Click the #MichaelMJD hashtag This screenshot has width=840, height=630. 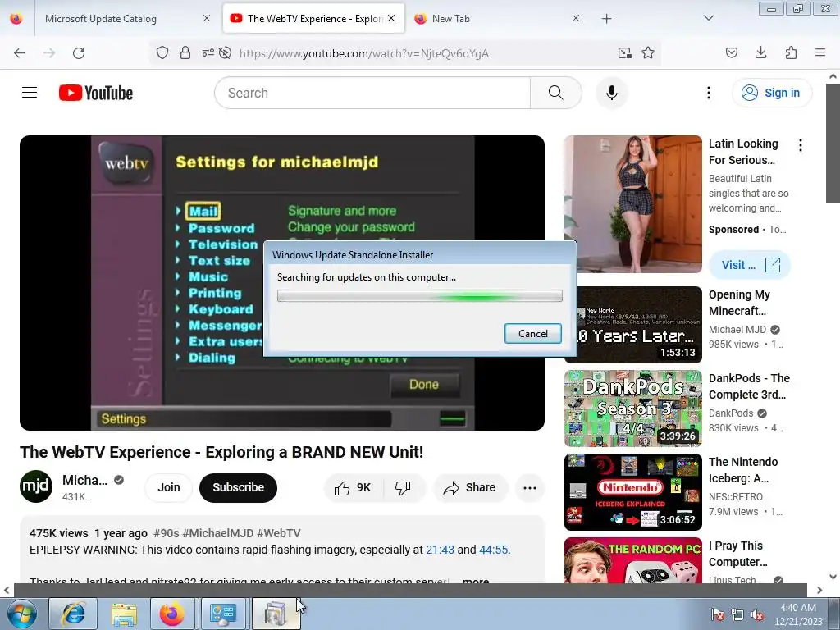coord(218,533)
